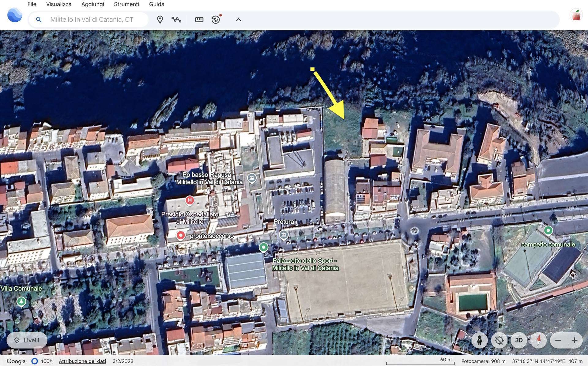Open Street View pegman icon
The height and width of the screenshot is (366, 588).
(480, 340)
